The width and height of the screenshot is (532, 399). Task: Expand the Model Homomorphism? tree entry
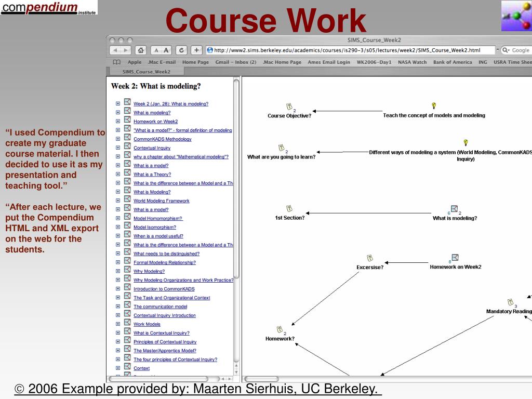[118, 218]
